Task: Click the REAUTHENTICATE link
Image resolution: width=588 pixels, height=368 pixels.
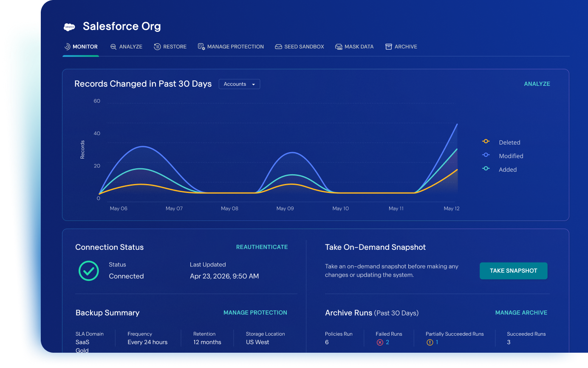Action: 262,247
